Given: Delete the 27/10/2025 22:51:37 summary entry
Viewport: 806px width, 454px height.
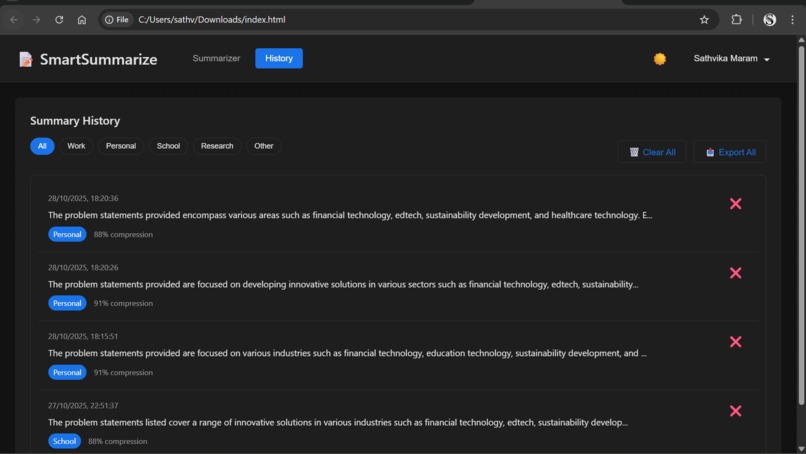Looking at the screenshot, I should (736, 411).
